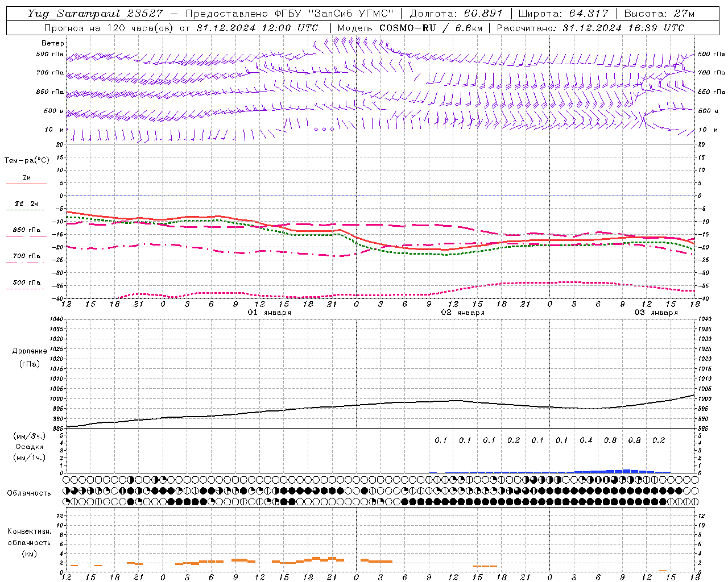Click the 1040 value on left pressure axis
Screen dimensions: 728x582
click(x=57, y=319)
